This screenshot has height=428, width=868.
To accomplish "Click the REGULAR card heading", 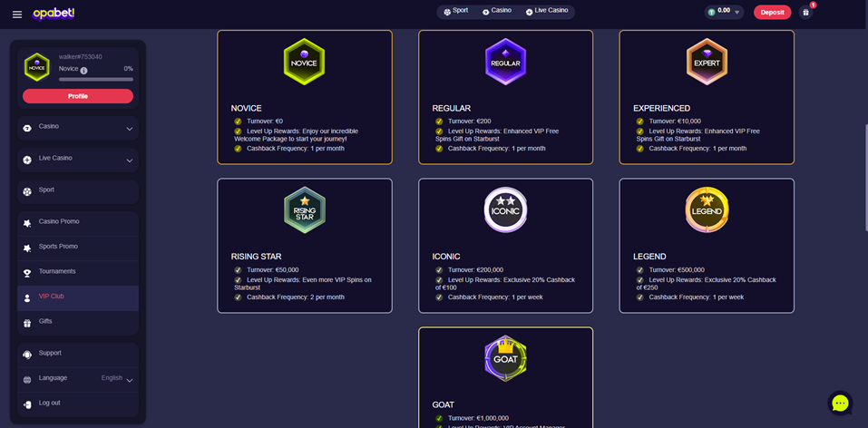I will 451,109.
